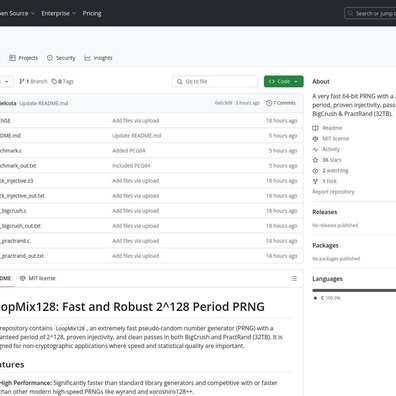Click the C language color dot

315,298
